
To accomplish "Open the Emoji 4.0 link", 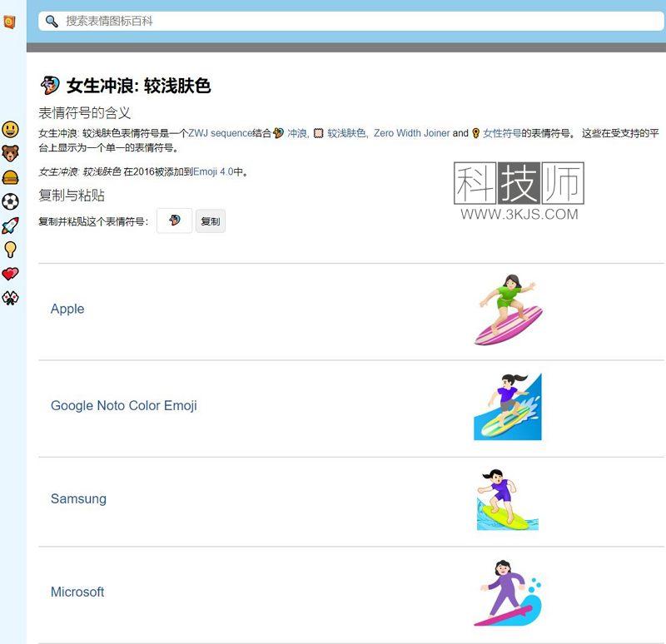I will click(213, 171).
